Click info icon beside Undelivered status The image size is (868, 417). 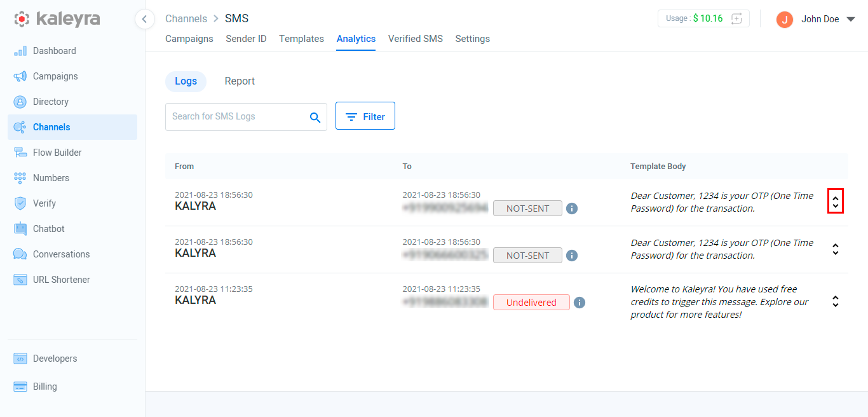click(580, 303)
